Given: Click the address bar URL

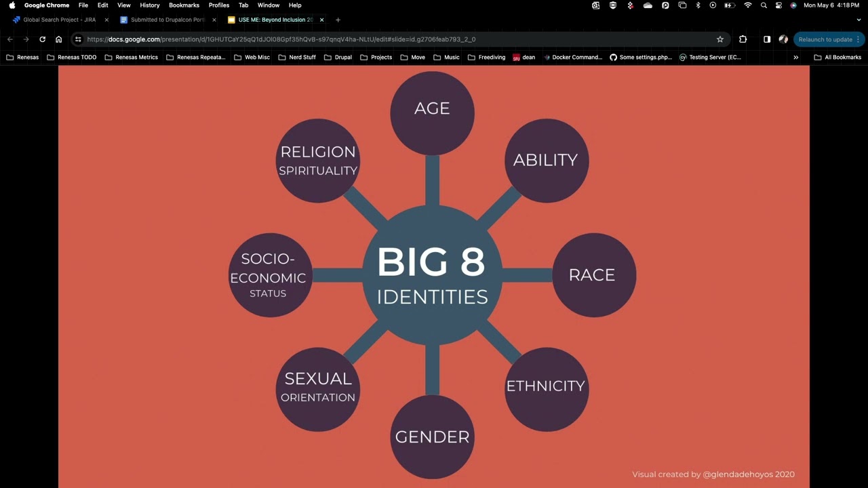Looking at the screenshot, I should tap(281, 39).
